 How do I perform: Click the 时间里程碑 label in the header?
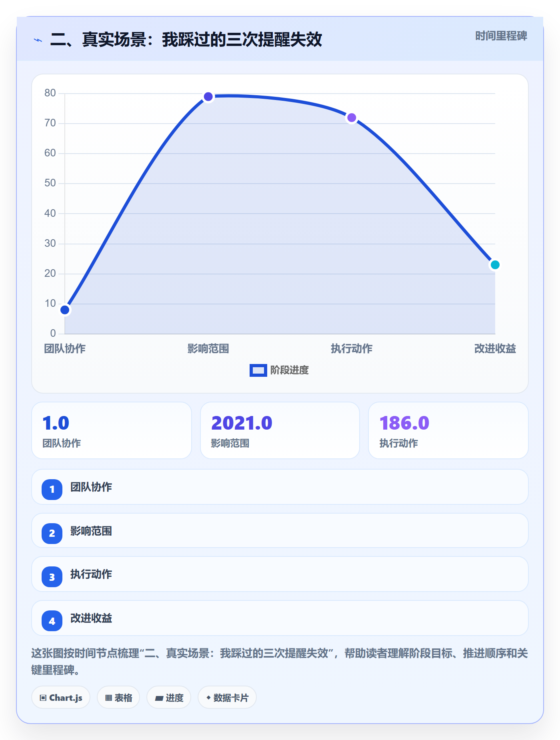pos(501,36)
